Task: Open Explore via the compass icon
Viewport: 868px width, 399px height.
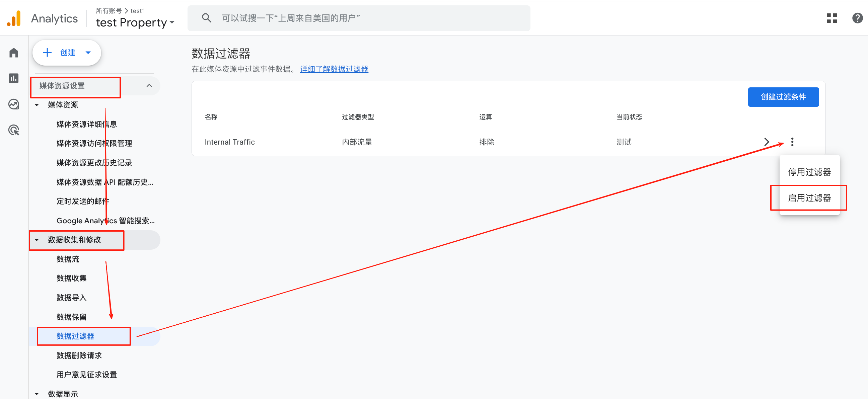Action: [x=13, y=104]
